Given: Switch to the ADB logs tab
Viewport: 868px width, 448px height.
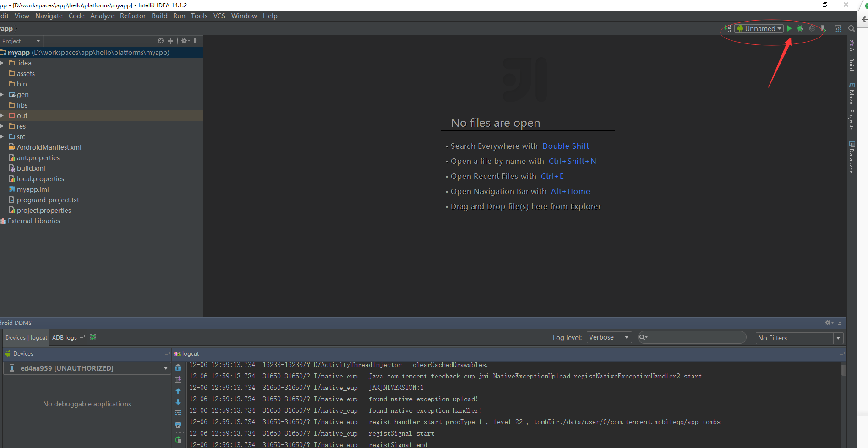Looking at the screenshot, I should click(68, 337).
